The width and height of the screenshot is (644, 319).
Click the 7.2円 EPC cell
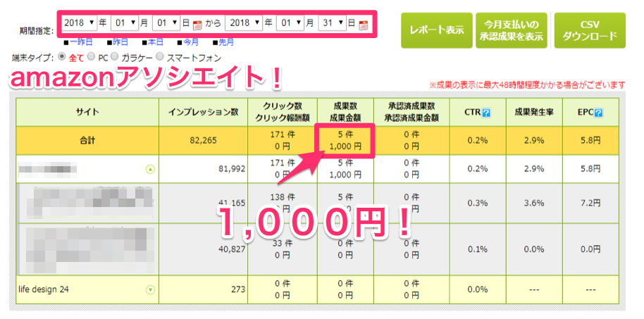click(x=591, y=204)
